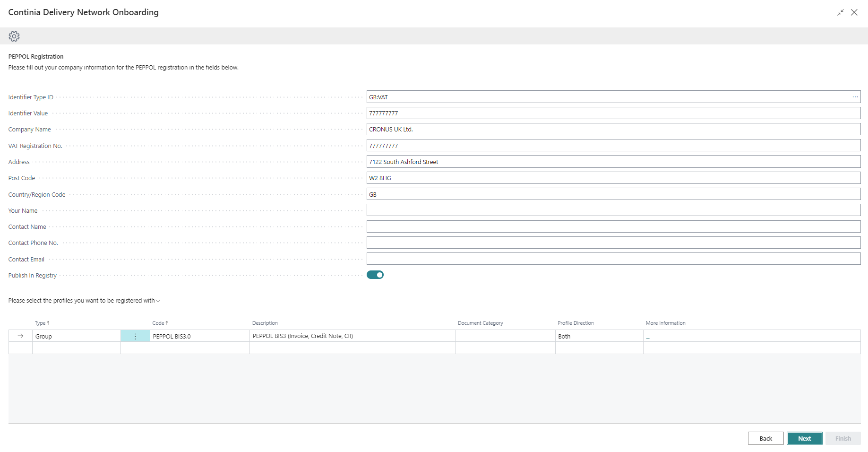
Task: Proceed with the Next button
Action: (805, 438)
